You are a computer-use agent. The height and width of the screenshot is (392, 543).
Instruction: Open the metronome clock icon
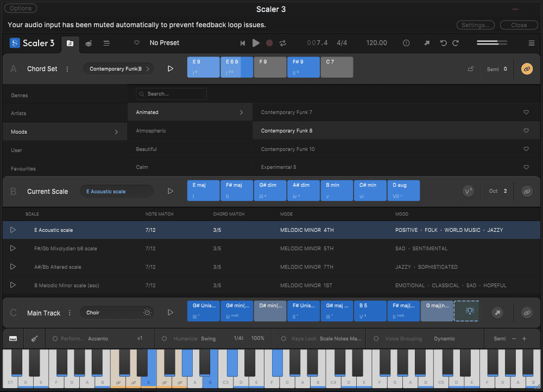[406, 43]
